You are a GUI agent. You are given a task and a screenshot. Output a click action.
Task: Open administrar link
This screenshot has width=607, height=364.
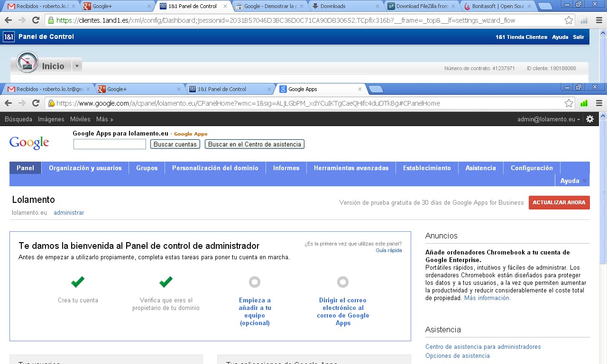(x=69, y=212)
